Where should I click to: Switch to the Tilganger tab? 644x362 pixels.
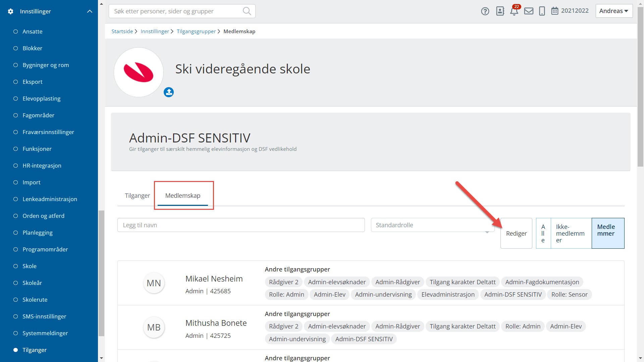tap(137, 195)
